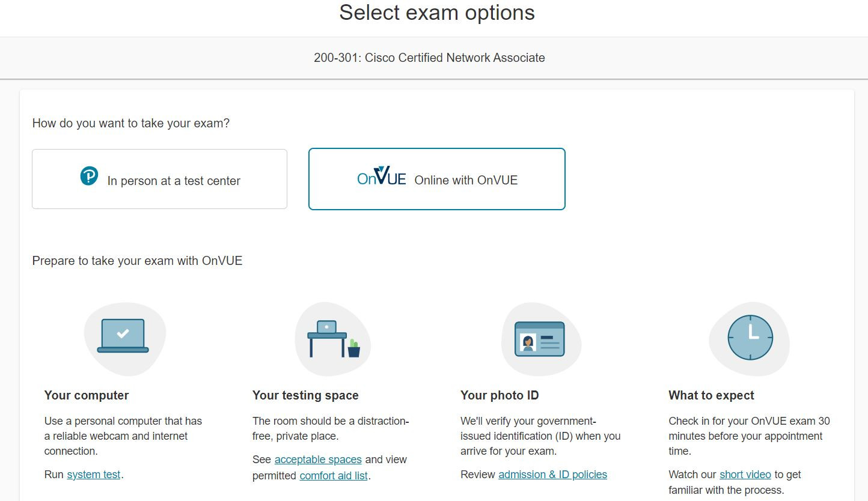Click the Select exam options page title
This screenshot has width=868, height=501.
(437, 13)
